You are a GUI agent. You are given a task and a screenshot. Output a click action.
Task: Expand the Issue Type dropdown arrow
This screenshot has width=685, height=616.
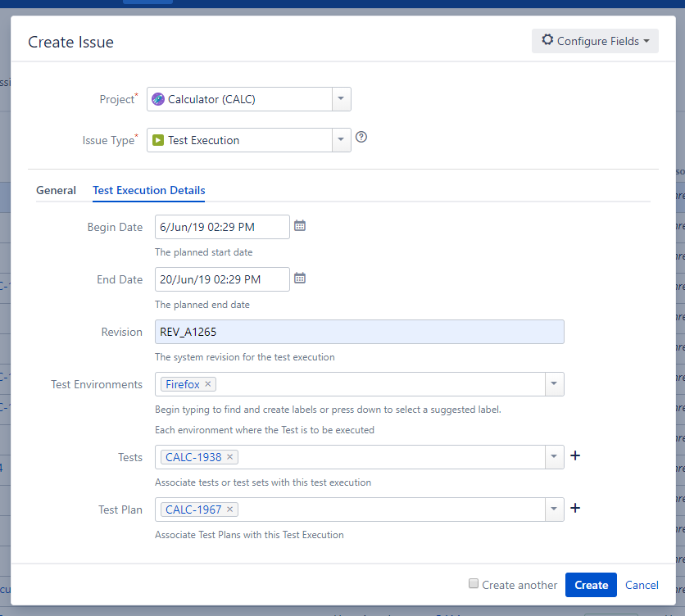(341, 140)
